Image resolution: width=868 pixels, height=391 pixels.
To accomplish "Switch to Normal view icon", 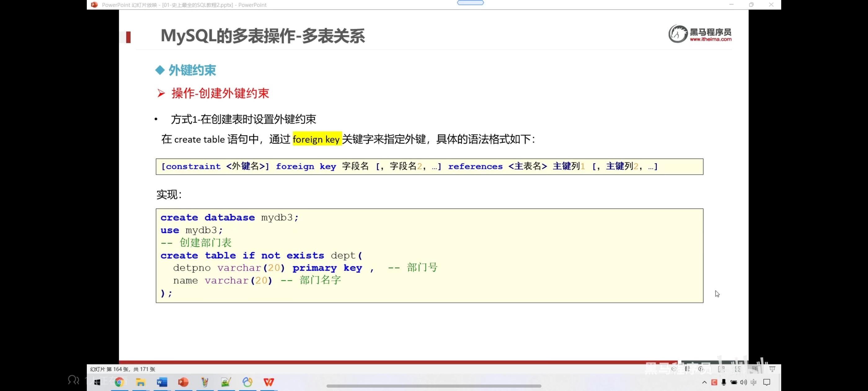I will click(x=721, y=369).
